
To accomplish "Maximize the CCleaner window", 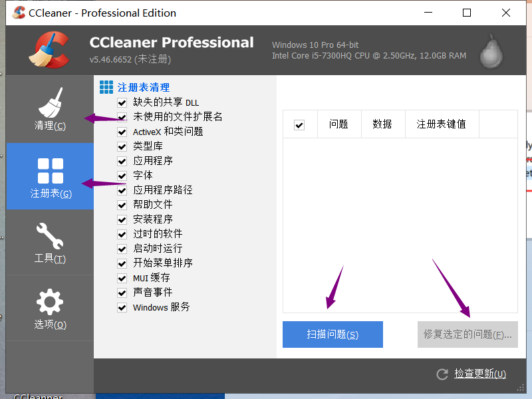I will pos(467,13).
